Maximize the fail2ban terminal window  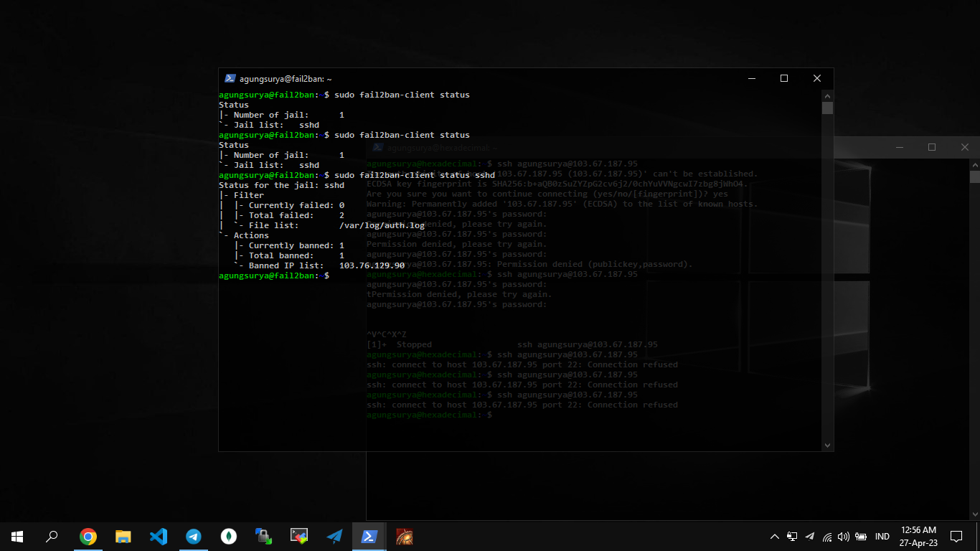pos(784,79)
